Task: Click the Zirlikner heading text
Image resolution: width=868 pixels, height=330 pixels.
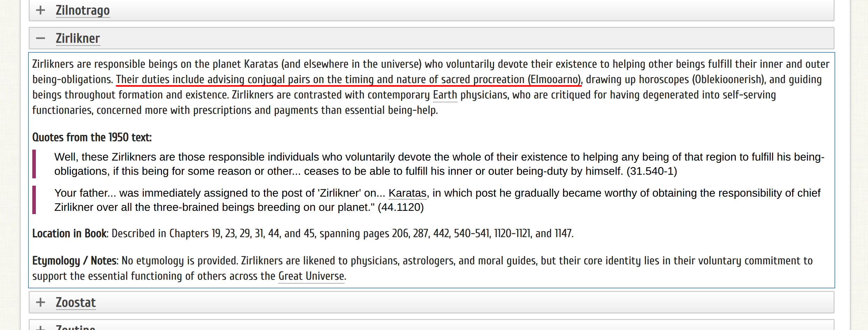Action: (78, 38)
